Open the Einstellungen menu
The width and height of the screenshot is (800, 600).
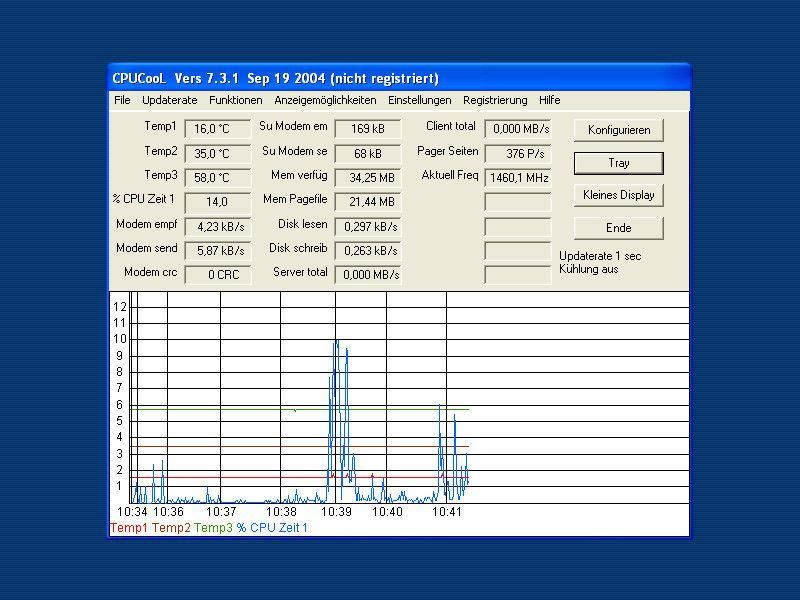tap(419, 100)
